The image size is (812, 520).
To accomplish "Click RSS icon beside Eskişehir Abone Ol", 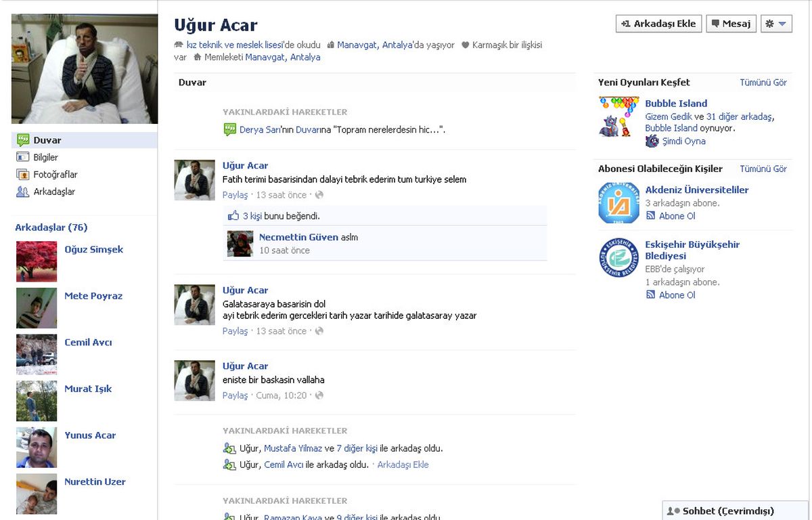I will (x=650, y=295).
